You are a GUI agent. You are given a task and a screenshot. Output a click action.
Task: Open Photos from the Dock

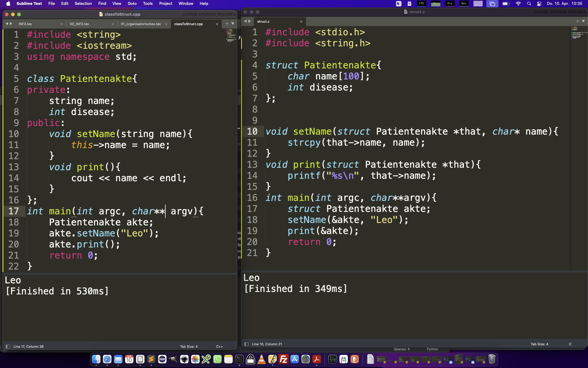click(x=195, y=359)
